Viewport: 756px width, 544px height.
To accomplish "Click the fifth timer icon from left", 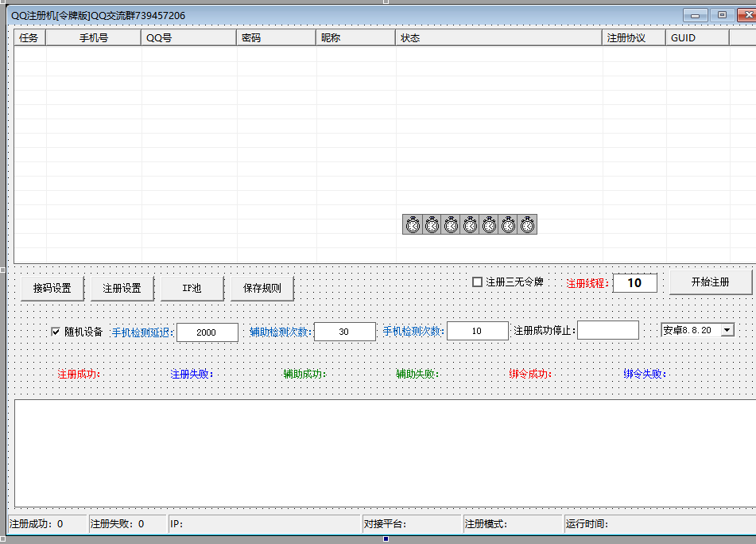I will [489, 225].
